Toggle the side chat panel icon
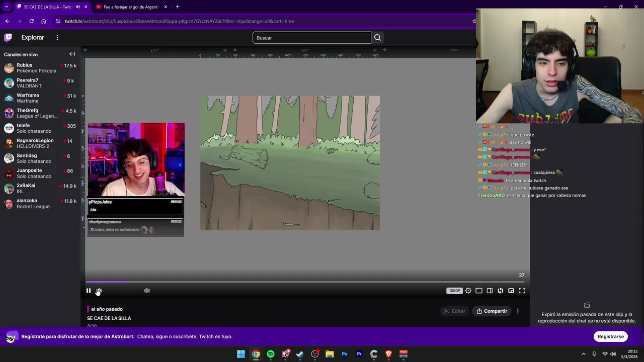 [490, 291]
